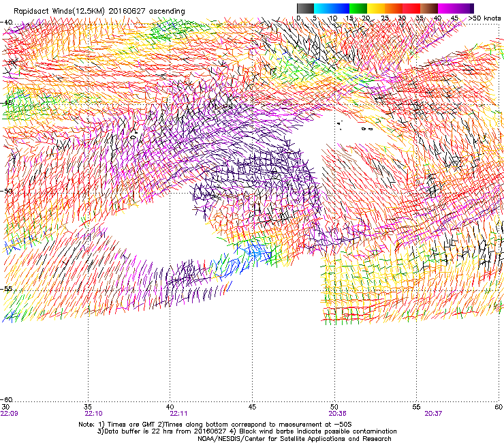Image resolution: width=504 pixels, height=443 pixels.
Task: Click the '45' label under the color bar
Action: point(454,18)
